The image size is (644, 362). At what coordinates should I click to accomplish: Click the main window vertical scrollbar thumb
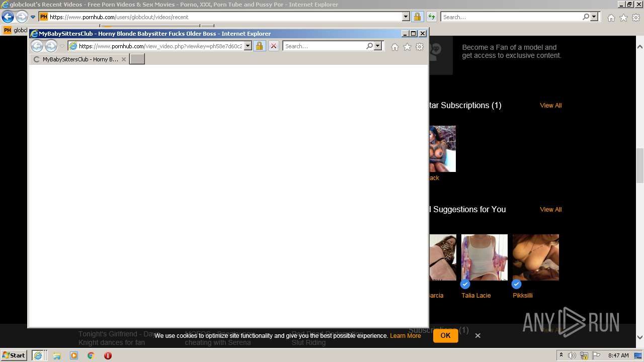click(x=640, y=165)
